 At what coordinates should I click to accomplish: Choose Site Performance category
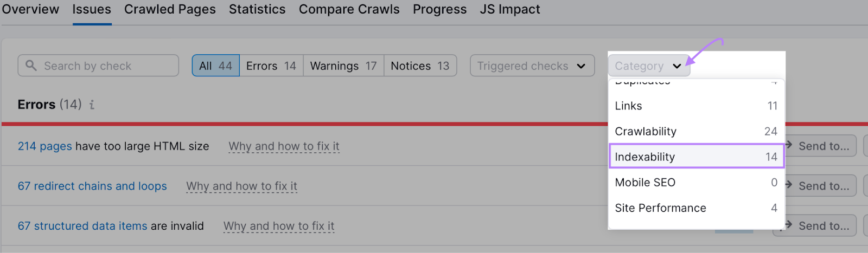tap(696, 208)
